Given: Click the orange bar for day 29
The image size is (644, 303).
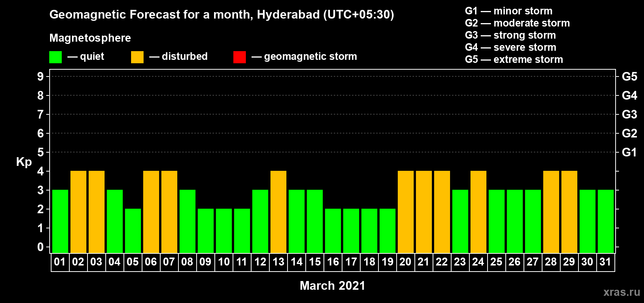Looking at the screenshot, I should (x=569, y=212).
